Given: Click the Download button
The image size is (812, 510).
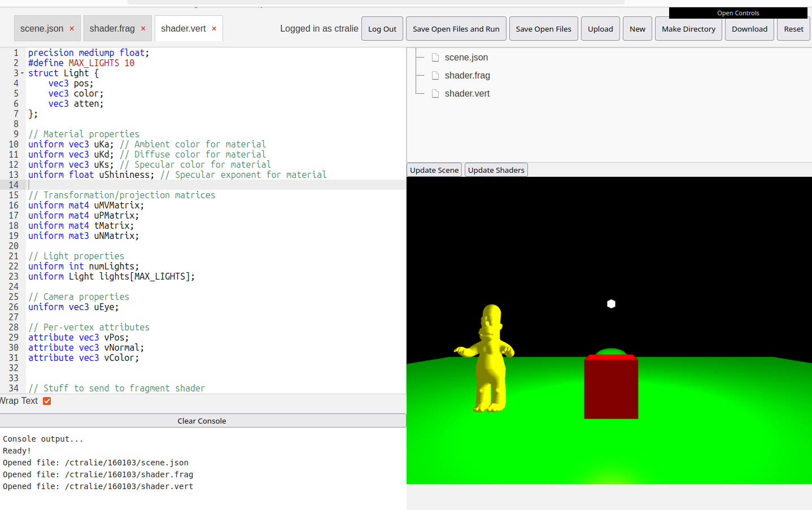Looking at the screenshot, I should (x=749, y=29).
